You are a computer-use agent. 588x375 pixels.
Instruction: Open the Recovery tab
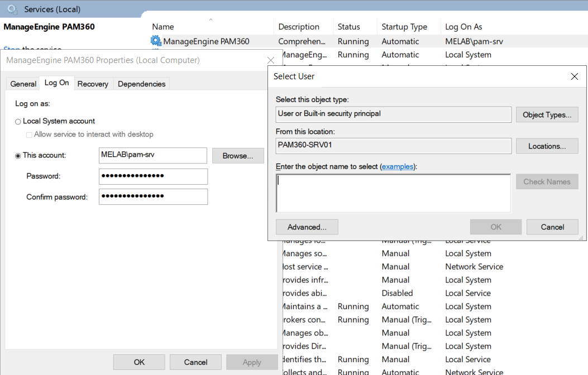click(x=93, y=84)
